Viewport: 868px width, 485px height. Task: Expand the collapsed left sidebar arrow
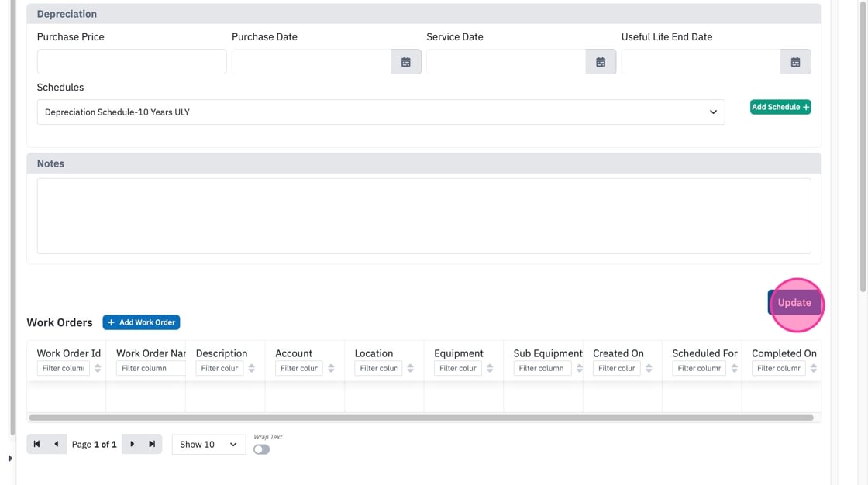(10, 459)
